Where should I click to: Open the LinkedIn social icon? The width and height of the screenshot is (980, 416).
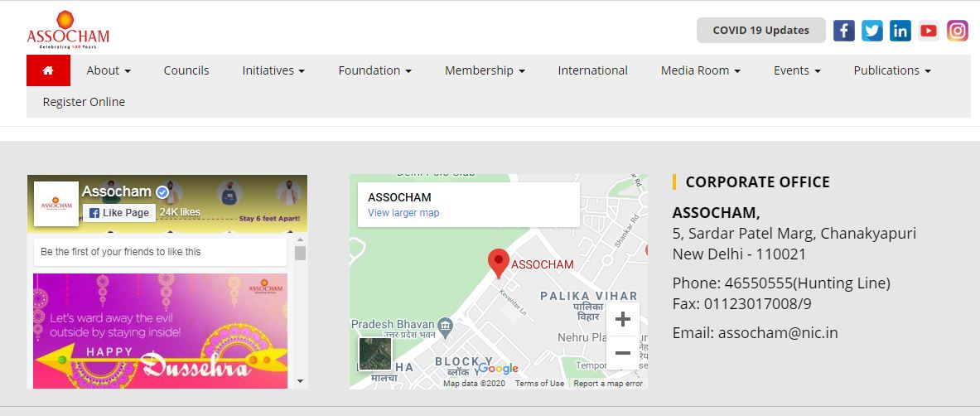click(900, 31)
